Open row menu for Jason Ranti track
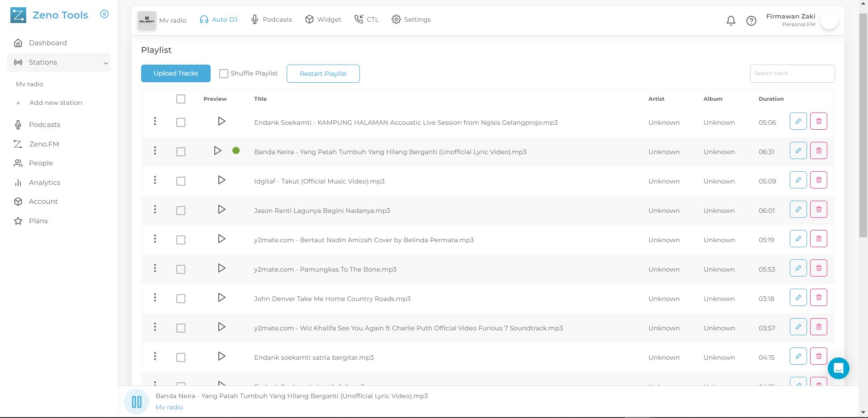The width and height of the screenshot is (868, 418). click(x=155, y=209)
